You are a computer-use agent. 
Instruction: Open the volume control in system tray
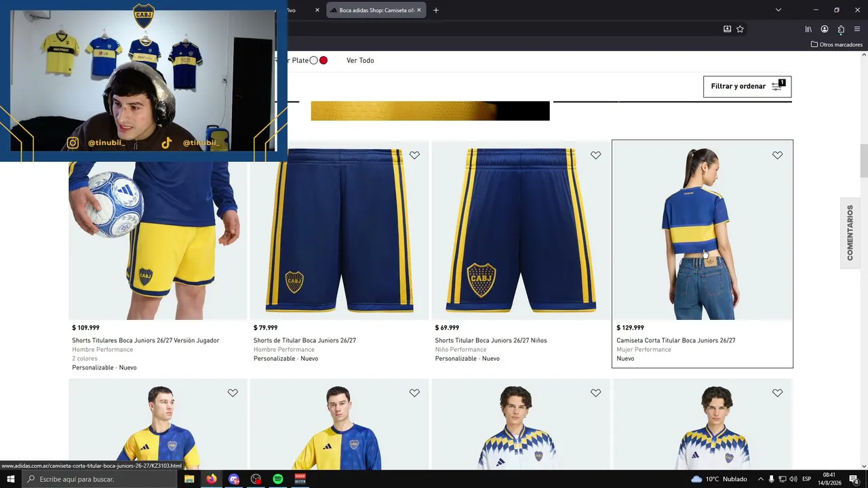click(x=793, y=479)
